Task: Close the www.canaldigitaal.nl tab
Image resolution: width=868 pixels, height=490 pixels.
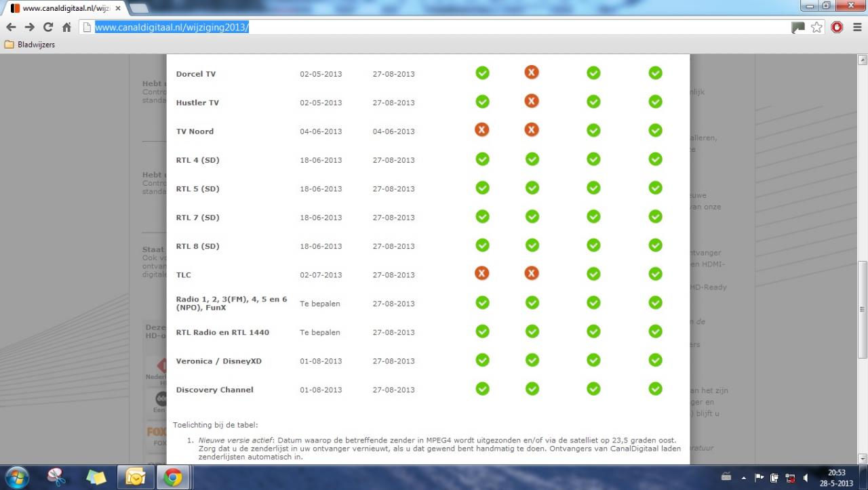Action: pos(118,8)
